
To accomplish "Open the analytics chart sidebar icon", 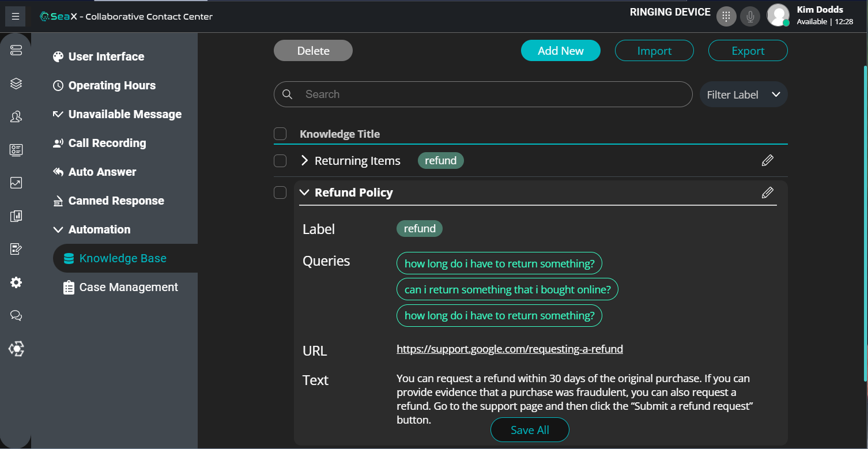I will pyautogui.click(x=16, y=183).
